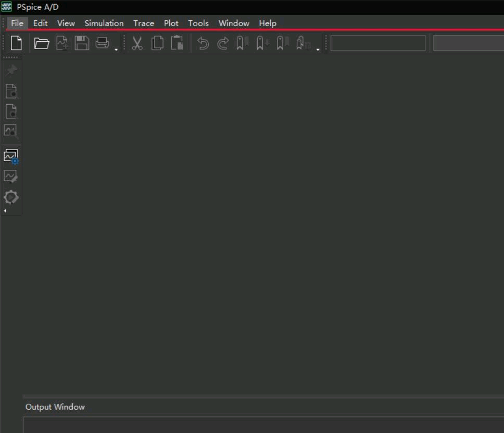
Task: Click the first empty toolbar text field
Action: pyautogui.click(x=378, y=43)
